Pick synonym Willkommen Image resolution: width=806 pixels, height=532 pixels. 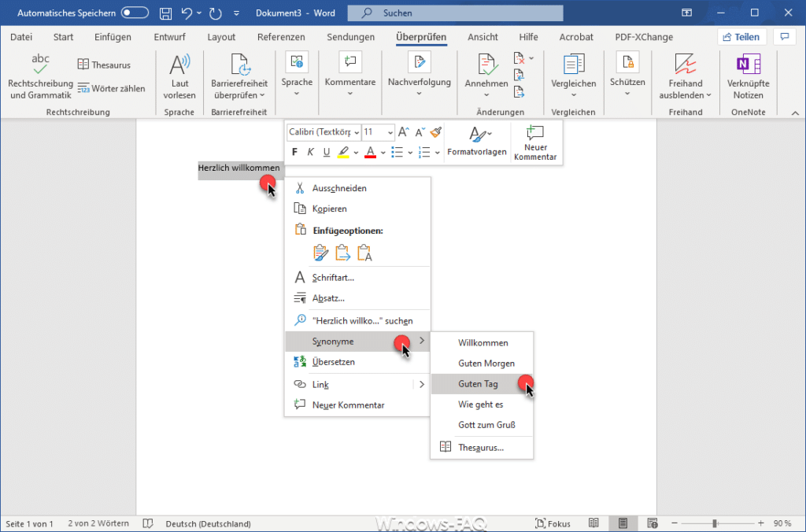coord(482,343)
